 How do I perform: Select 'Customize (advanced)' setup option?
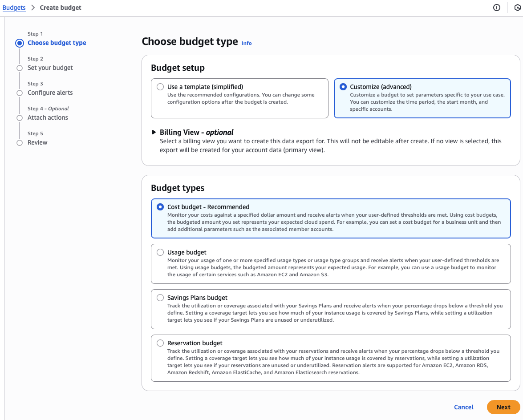click(x=343, y=87)
